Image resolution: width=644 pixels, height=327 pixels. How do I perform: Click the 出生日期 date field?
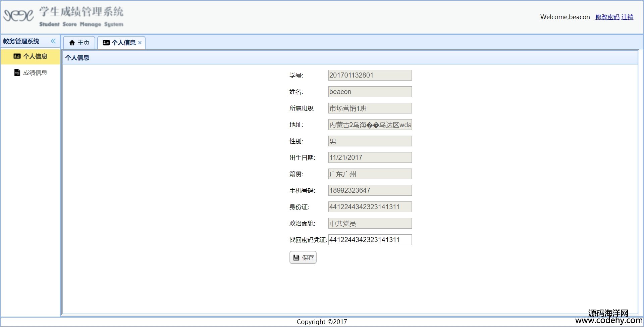tap(370, 157)
